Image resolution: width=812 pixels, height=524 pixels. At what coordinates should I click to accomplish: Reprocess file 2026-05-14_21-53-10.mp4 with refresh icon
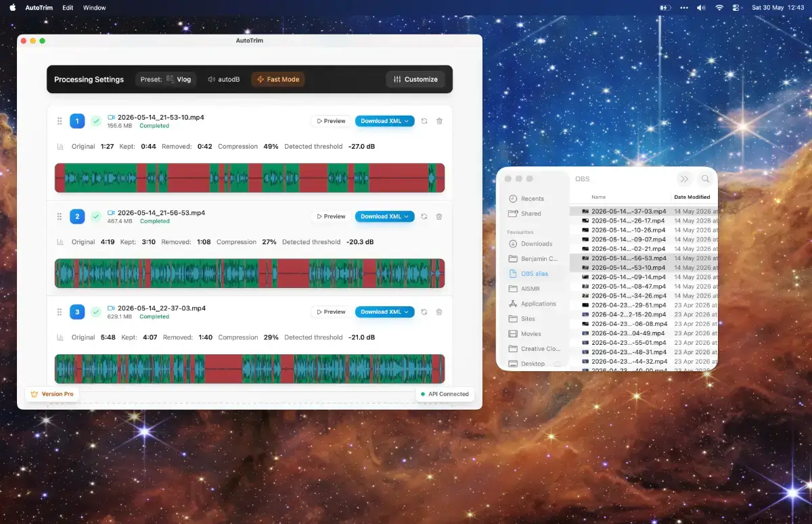[424, 121]
